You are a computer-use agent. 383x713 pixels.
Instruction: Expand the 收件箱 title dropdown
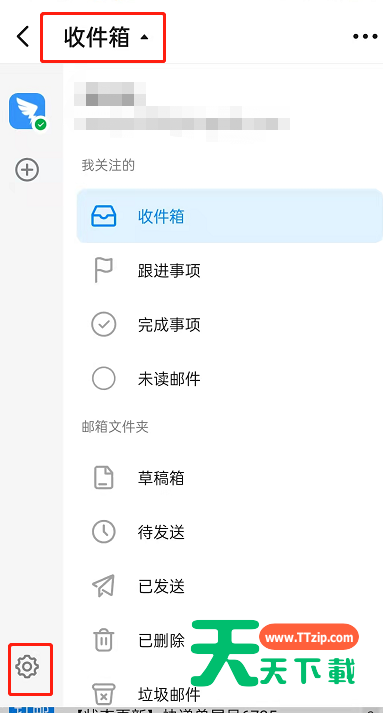(x=106, y=37)
